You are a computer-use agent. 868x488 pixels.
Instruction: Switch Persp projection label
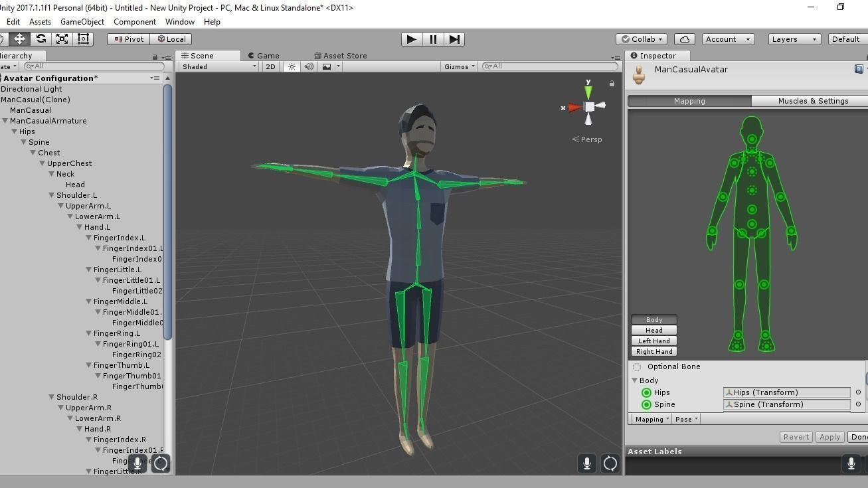(587, 139)
